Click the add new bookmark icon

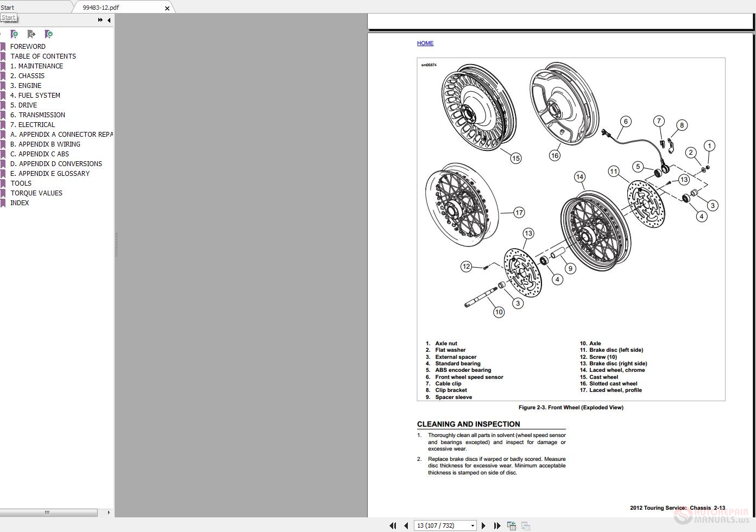pyautogui.click(x=15, y=34)
